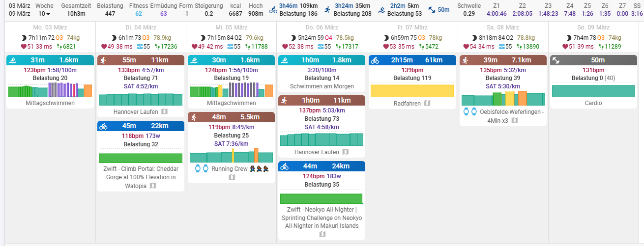
Task: Click the yellow zone bar in Radfahren
Action: 411,91
